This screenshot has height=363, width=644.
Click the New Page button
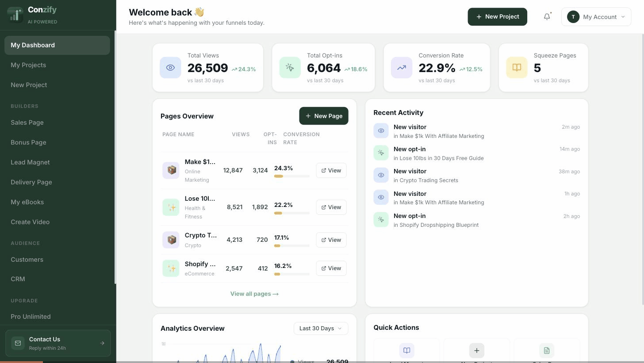click(324, 116)
